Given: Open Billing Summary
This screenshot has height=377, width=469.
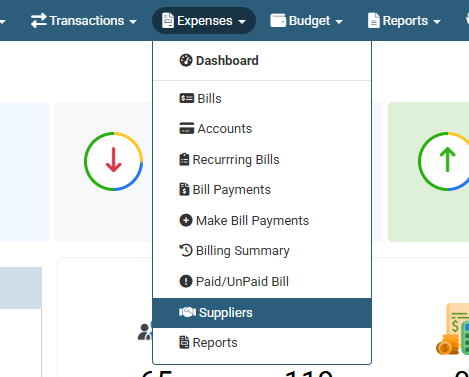Looking at the screenshot, I should (262, 251).
